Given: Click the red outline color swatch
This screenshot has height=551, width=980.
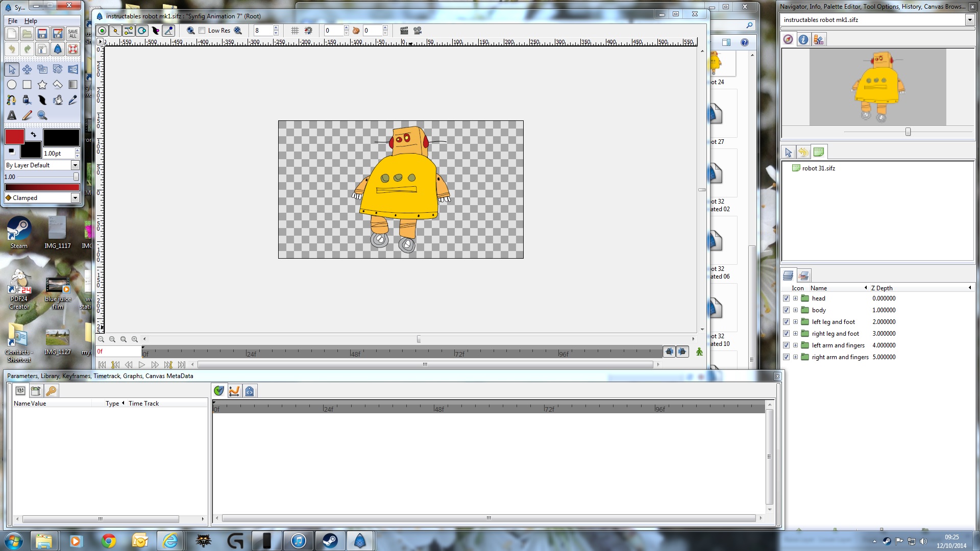Looking at the screenshot, I should (x=15, y=136).
